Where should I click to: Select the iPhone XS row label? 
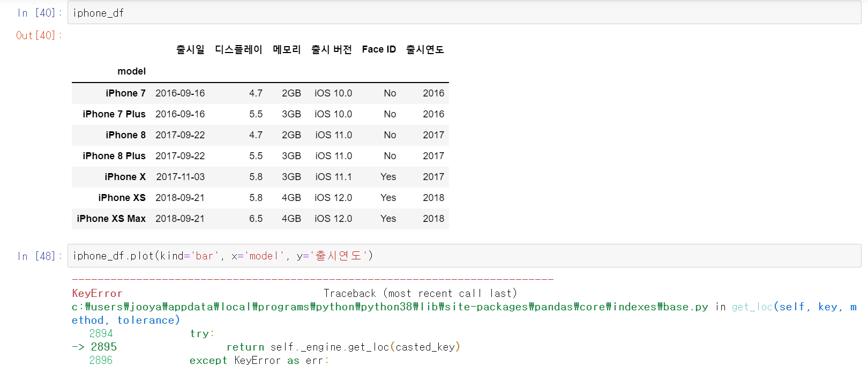pos(122,198)
